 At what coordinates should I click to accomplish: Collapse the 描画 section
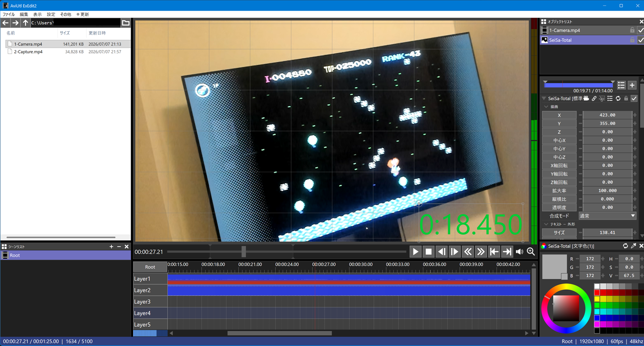[546, 107]
